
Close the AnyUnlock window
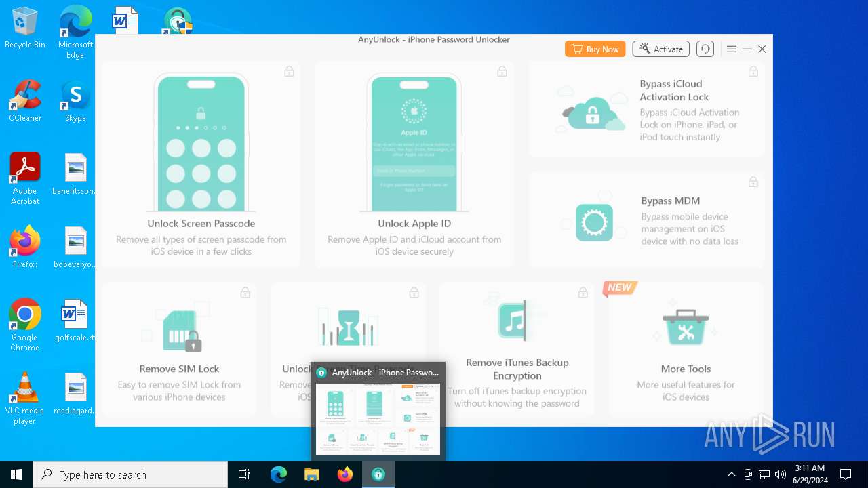(x=762, y=49)
